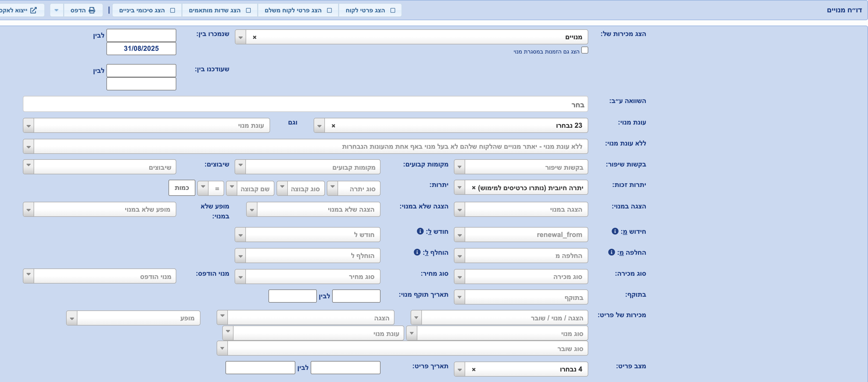The image size is (868, 382).
Task: Open the סוג יתרה dropdown
Action: [333, 188]
